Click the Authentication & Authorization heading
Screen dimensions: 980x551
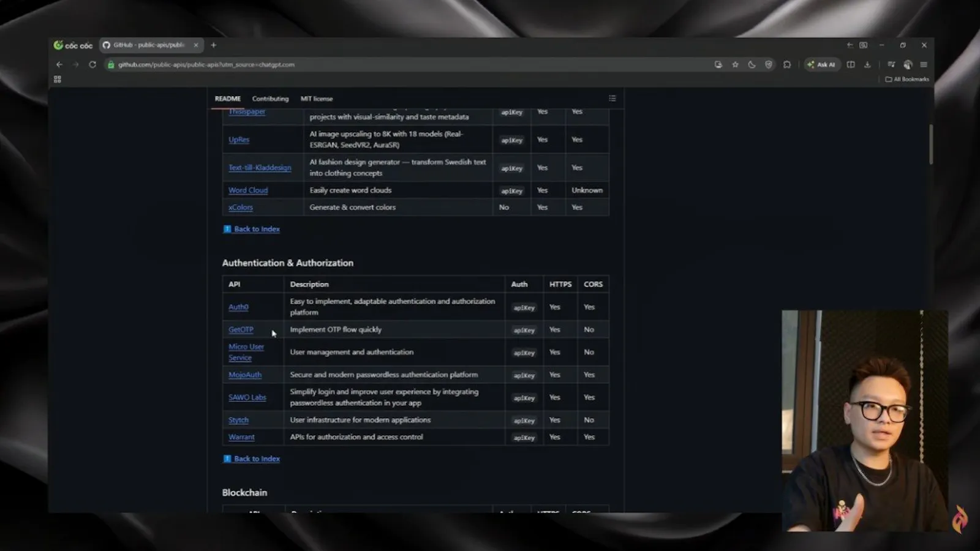[288, 263]
